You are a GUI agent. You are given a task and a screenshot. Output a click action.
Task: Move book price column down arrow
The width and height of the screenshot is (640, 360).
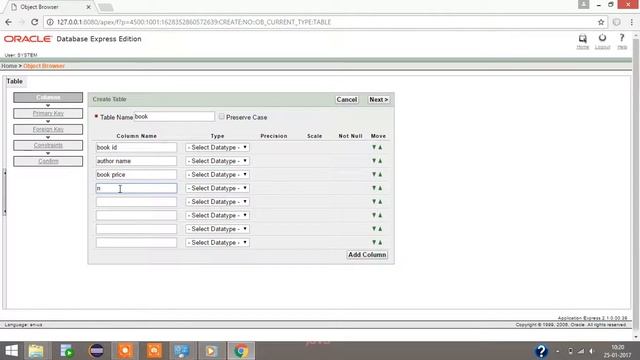click(x=373, y=174)
